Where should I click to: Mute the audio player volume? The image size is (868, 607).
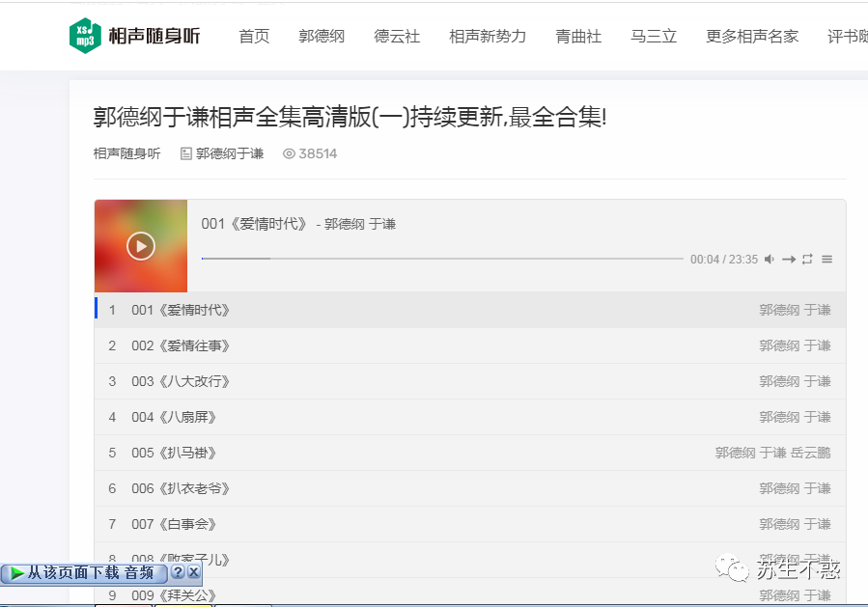click(x=770, y=259)
